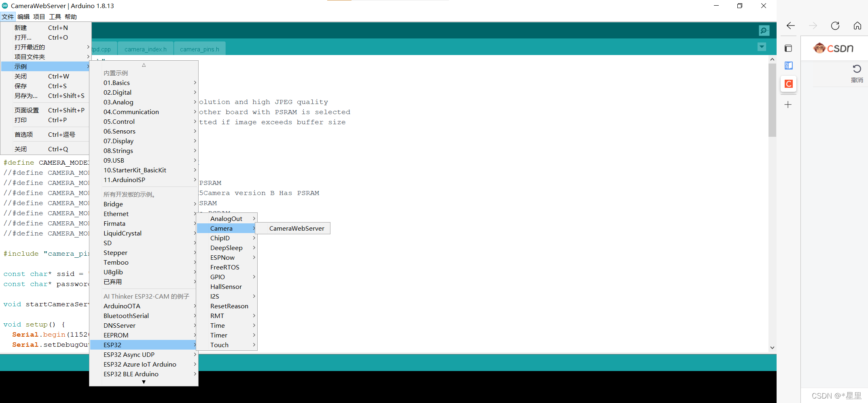Choose 新建 from the file menu
This screenshot has width=868, height=403.
click(x=46, y=28)
